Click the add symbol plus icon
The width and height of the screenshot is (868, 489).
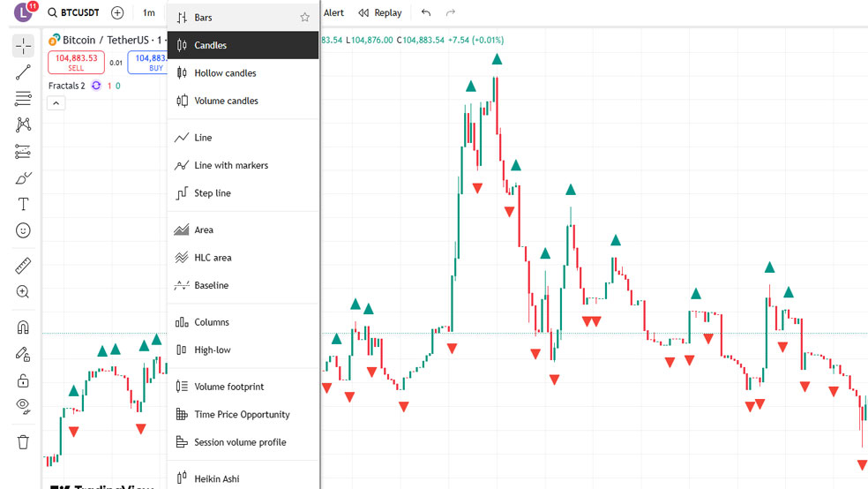pyautogui.click(x=117, y=12)
